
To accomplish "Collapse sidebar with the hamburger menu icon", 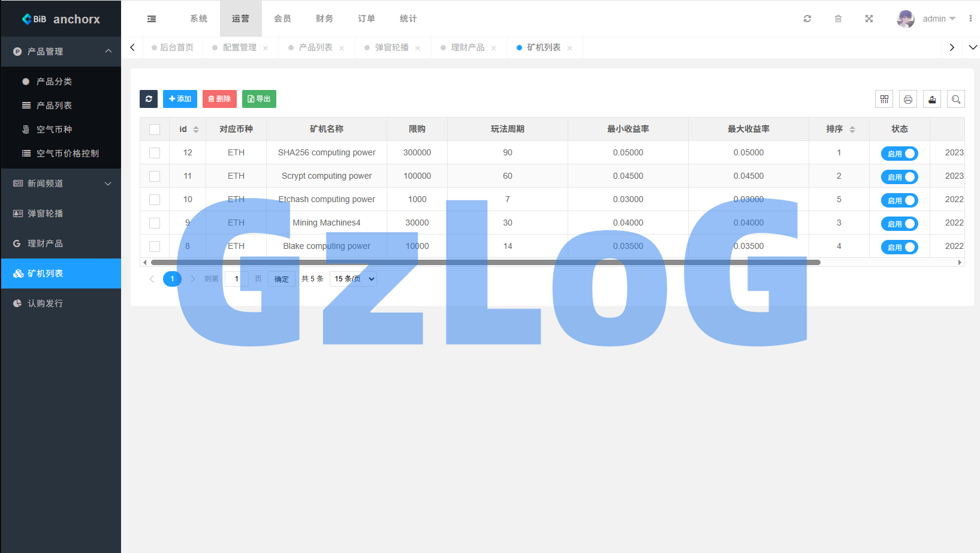I will [x=152, y=19].
